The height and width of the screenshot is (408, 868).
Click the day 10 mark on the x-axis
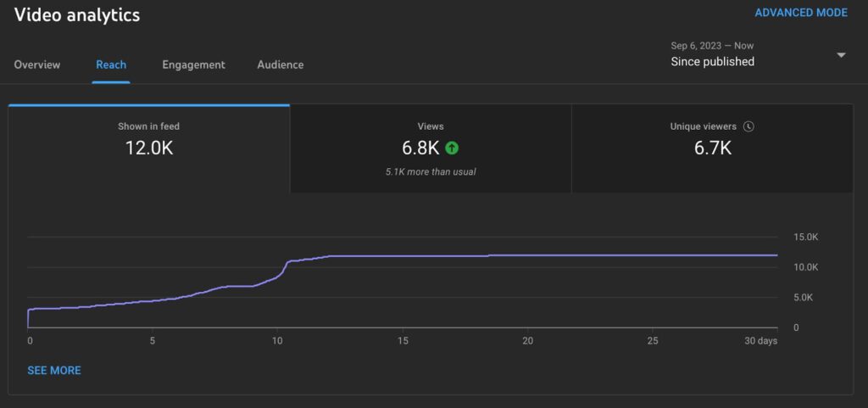pos(276,341)
